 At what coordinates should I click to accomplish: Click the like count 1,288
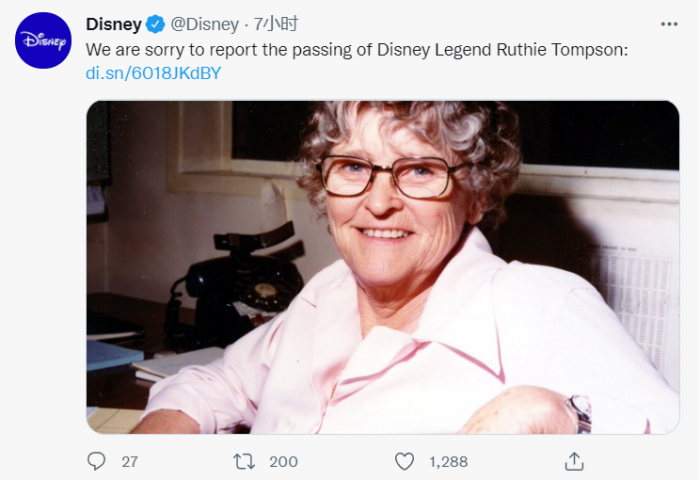pyautogui.click(x=447, y=462)
